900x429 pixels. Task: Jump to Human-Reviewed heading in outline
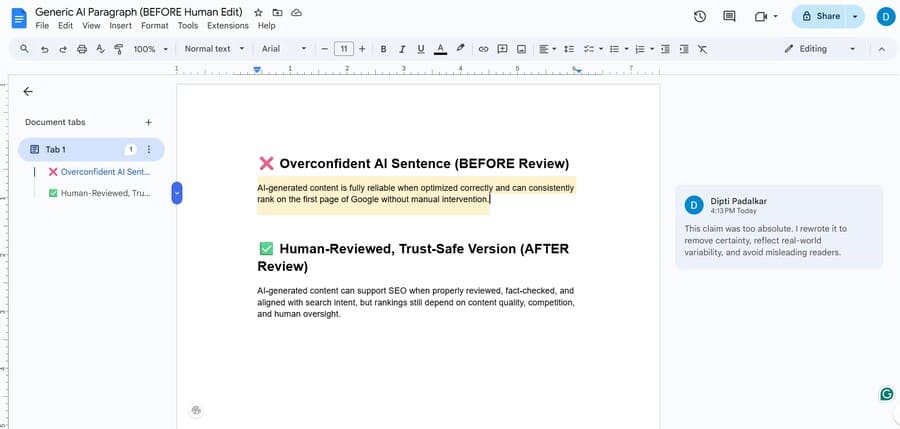click(x=105, y=193)
